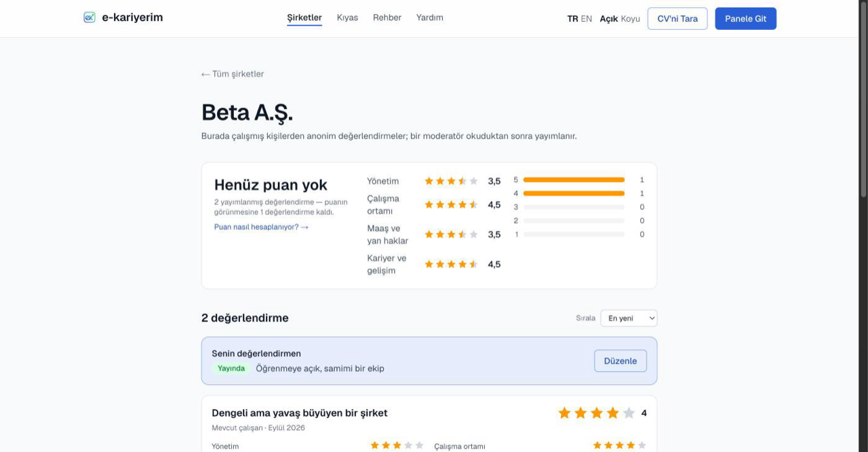Image resolution: width=868 pixels, height=452 pixels.
Task: Switch theme to Koyu
Action: coord(630,18)
